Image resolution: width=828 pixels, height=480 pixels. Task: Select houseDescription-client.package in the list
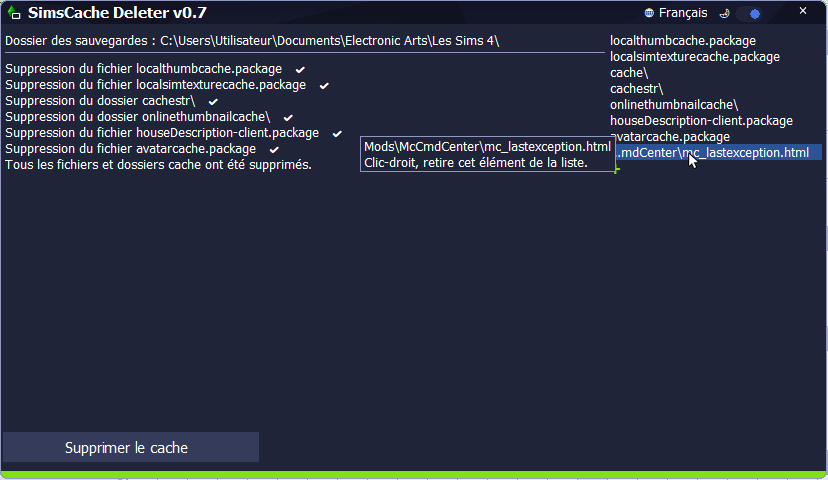pos(701,121)
